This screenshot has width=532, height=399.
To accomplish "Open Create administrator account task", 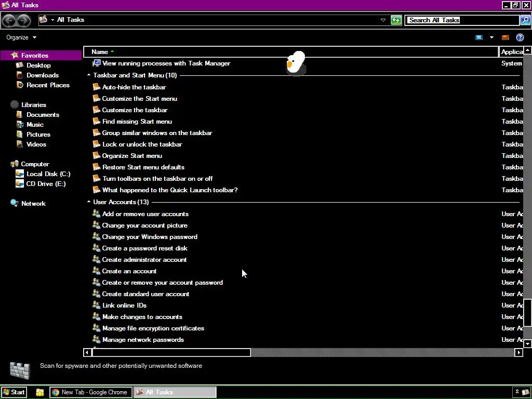I will (144, 260).
